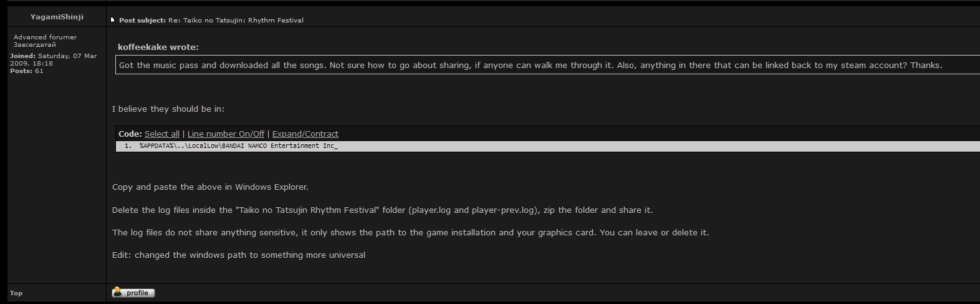Click the quoted koffeekake message box

tap(530, 66)
